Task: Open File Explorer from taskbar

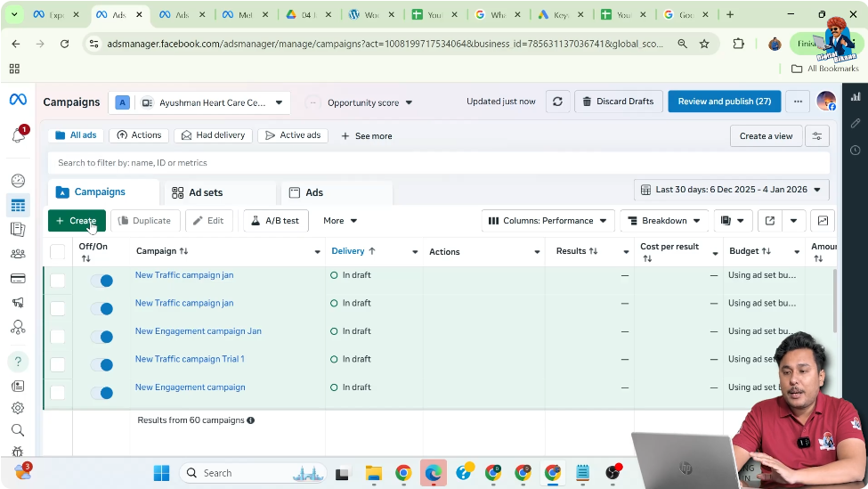Action: coord(374,473)
